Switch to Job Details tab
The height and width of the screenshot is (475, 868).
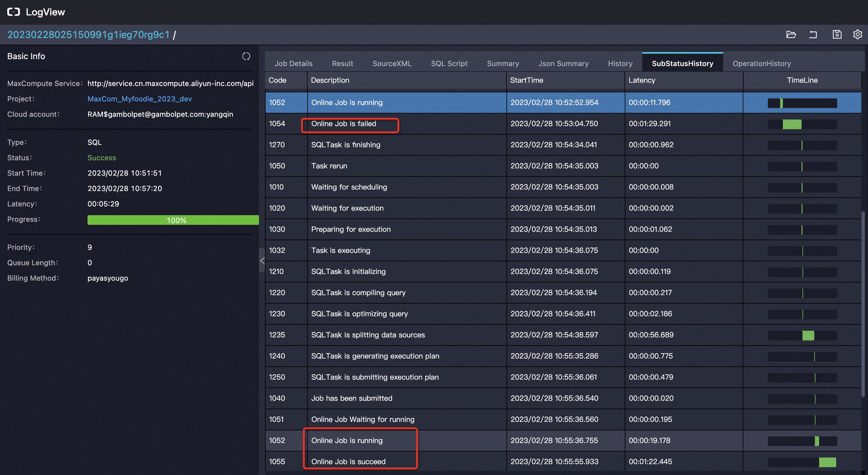tap(293, 63)
